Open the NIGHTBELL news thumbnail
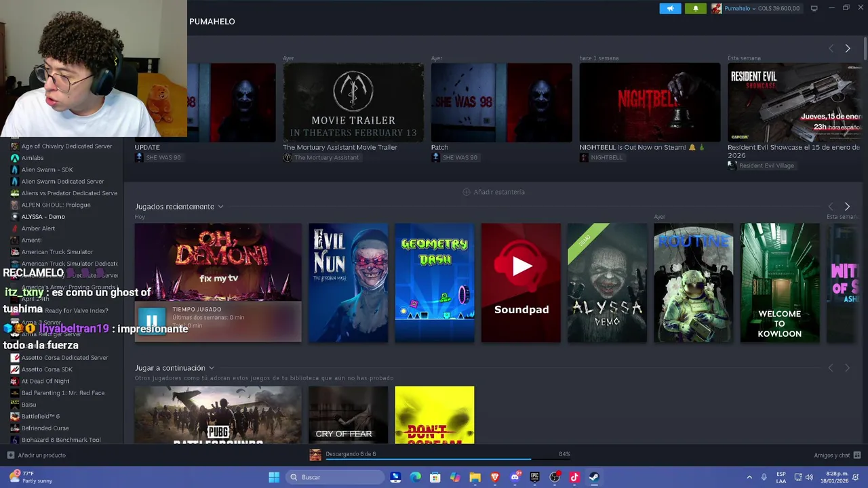This screenshot has height=488, width=868. (x=650, y=102)
